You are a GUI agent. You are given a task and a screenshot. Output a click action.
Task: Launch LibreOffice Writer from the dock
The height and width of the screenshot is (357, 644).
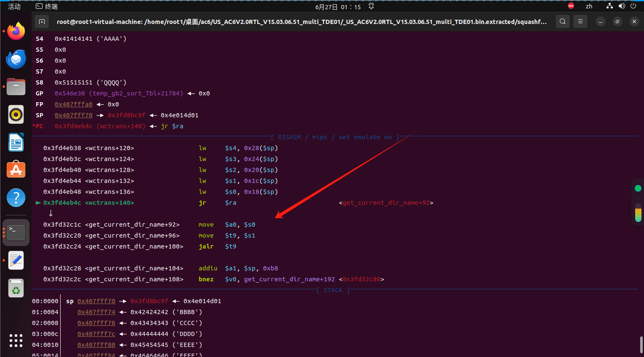point(16,142)
